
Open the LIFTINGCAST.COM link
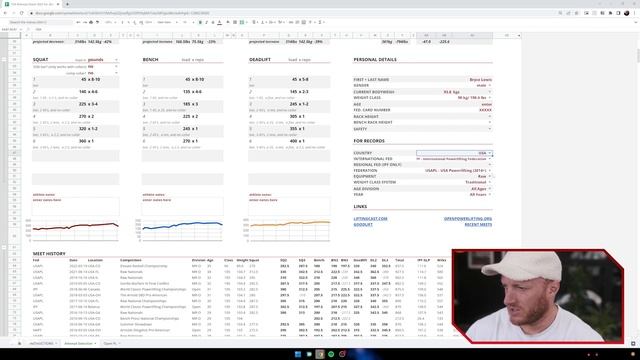[x=370, y=219]
